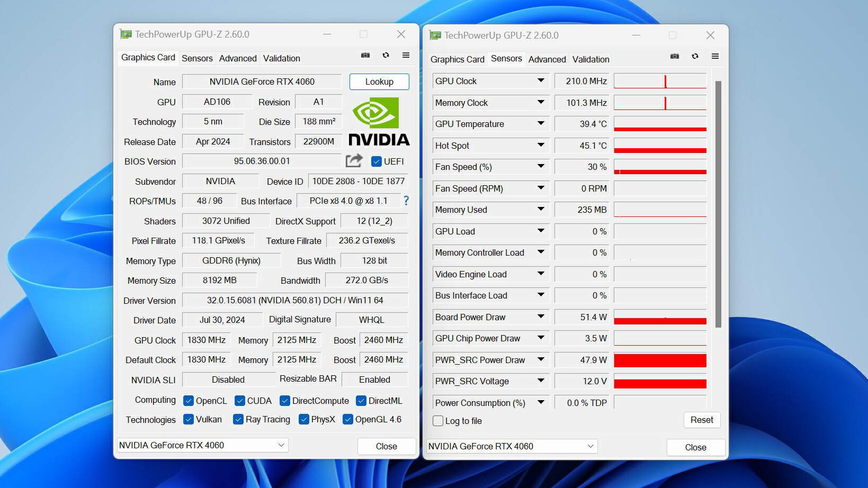The height and width of the screenshot is (488, 868).
Task: Click the GPU-Z app icon in right title bar
Action: (435, 35)
